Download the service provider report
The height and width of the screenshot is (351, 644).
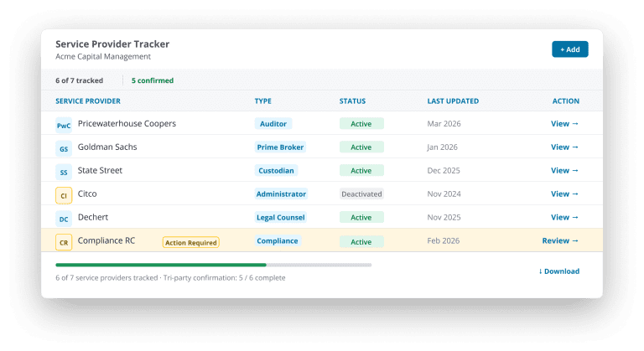click(559, 271)
